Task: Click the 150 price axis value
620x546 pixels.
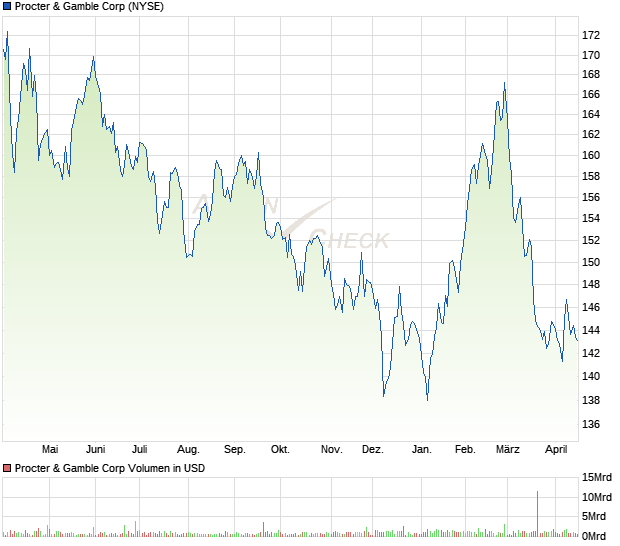Action: (591, 263)
